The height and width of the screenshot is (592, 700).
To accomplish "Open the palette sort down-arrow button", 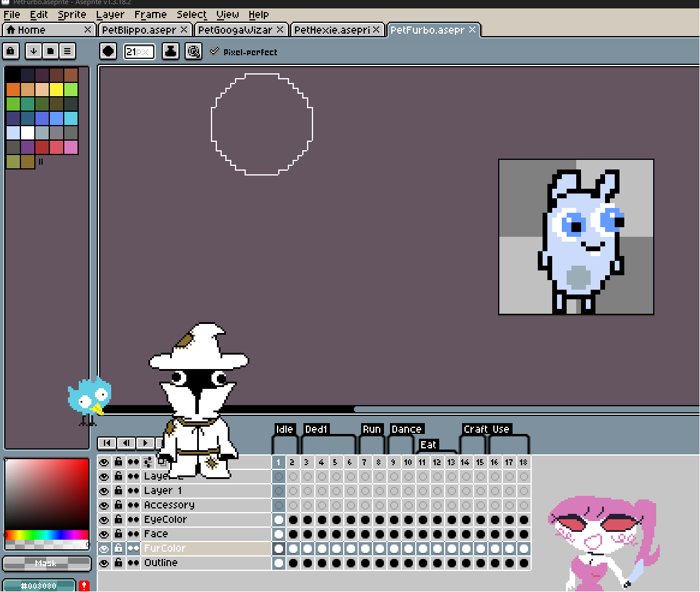I will coord(34,51).
